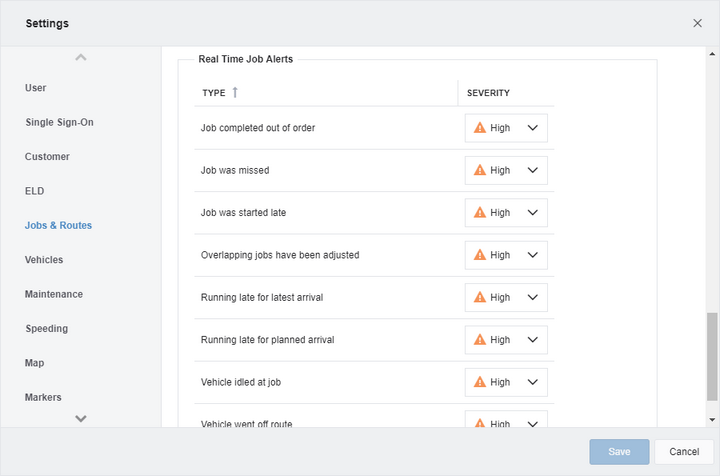This screenshot has width=720, height=476.
Task: Open the Vehicles settings section
Action: point(44,260)
